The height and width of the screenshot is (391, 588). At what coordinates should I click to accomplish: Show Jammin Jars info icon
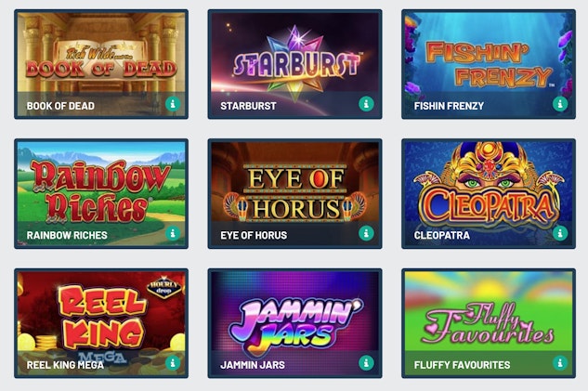pyautogui.click(x=366, y=363)
